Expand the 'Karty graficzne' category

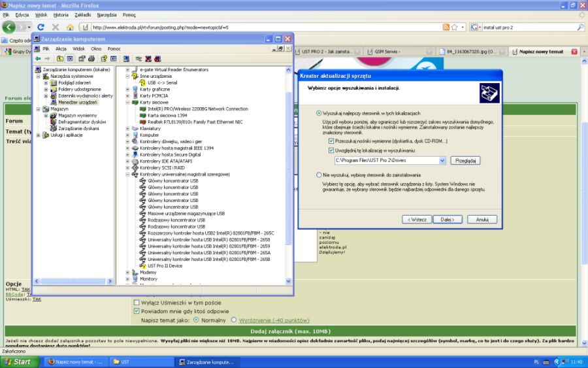(x=127, y=90)
